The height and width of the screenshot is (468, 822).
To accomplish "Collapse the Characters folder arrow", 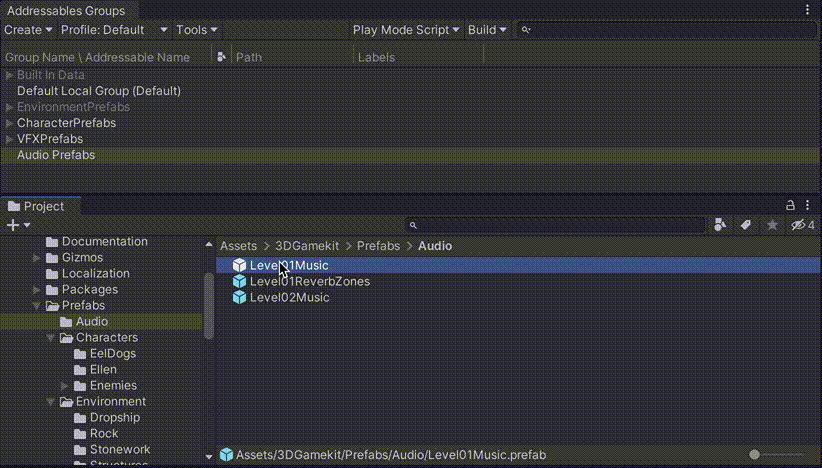I will click(x=51, y=338).
